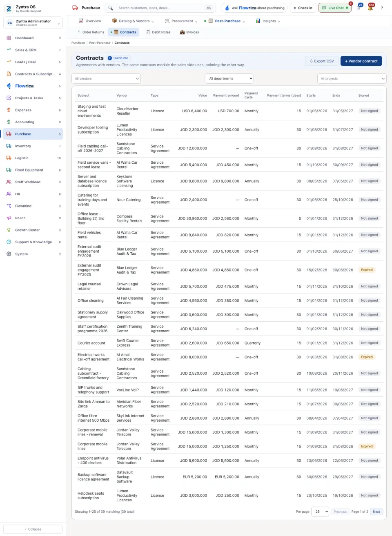
Task: Open the Dashboard sidebar icon
Action: [x=9, y=38]
